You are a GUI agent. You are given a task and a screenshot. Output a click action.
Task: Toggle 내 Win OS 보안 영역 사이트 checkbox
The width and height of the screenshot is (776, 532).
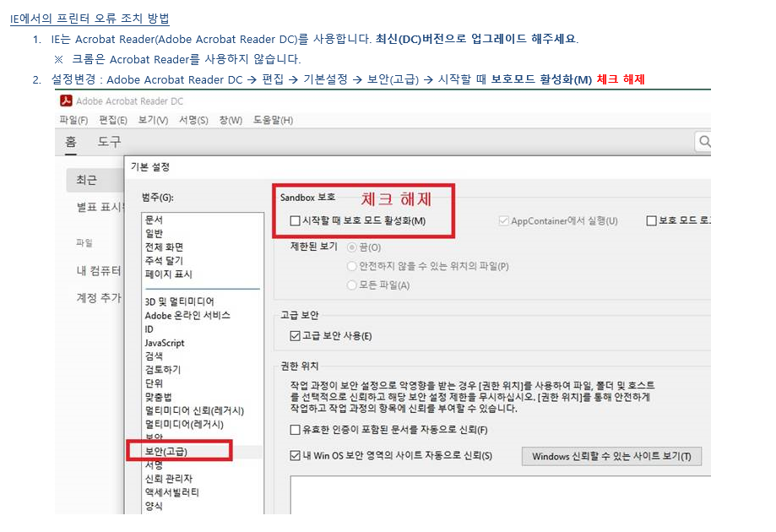(295, 456)
